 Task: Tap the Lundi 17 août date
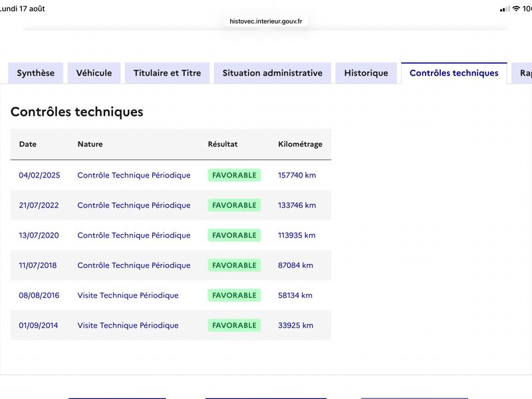[23, 9]
